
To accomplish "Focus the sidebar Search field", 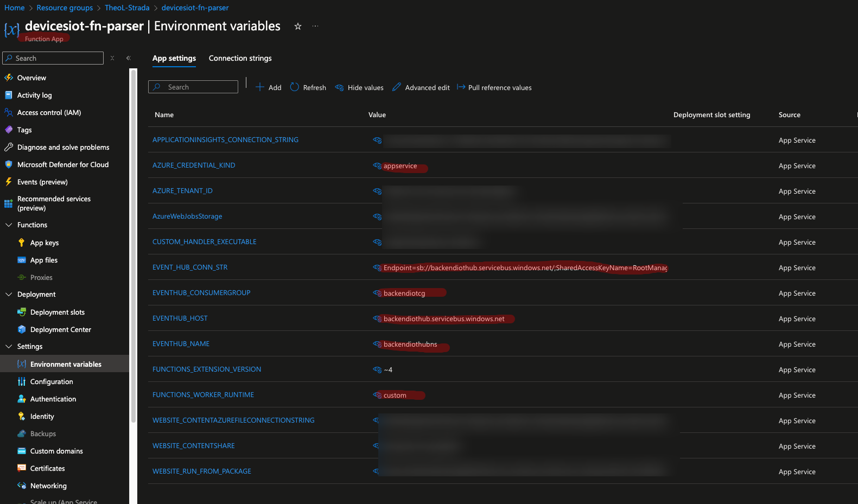I will [53, 58].
